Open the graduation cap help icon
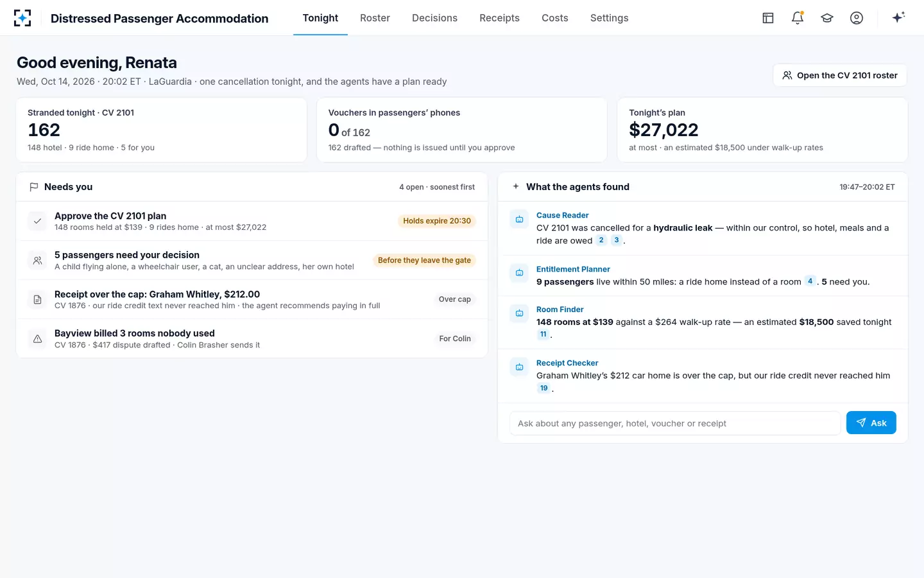The width and height of the screenshot is (924, 578). (x=827, y=18)
